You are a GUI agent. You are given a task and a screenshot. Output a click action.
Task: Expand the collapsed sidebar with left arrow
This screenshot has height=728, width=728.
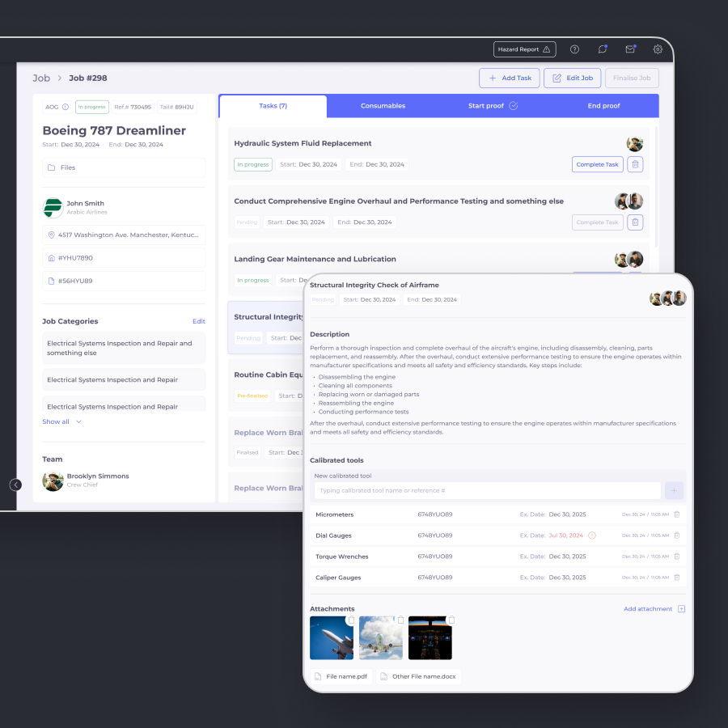point(15,485)
